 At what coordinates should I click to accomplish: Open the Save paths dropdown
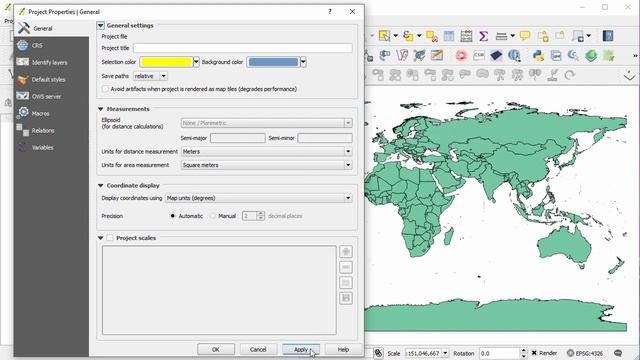(x=150, y=76)
